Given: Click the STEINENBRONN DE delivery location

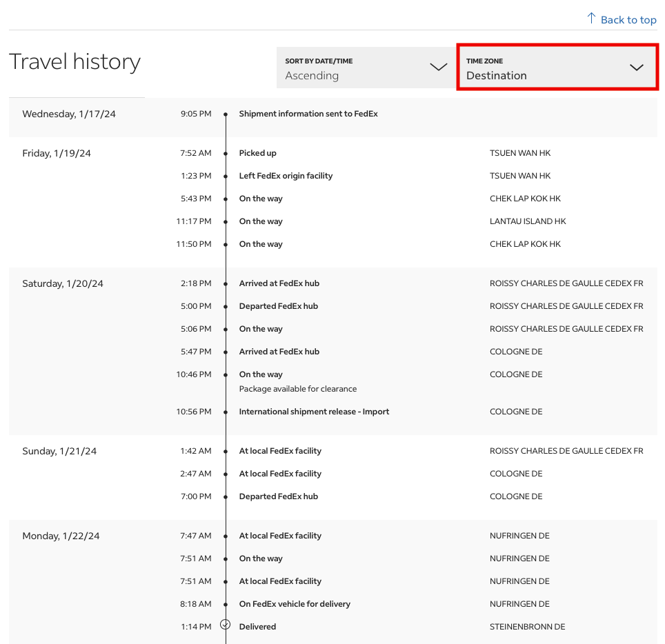Looking at the screenshot, I should tap(527, 627).
